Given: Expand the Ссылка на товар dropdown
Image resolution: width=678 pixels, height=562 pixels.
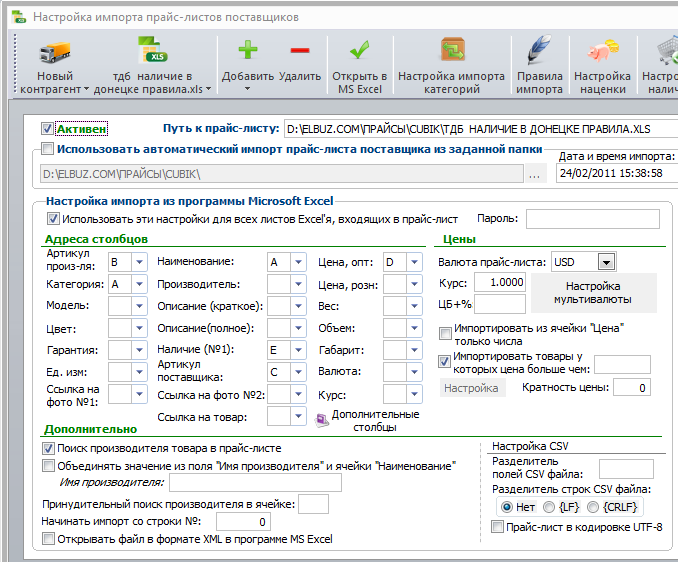Looking at the screenshot, I should coord(298,416).
